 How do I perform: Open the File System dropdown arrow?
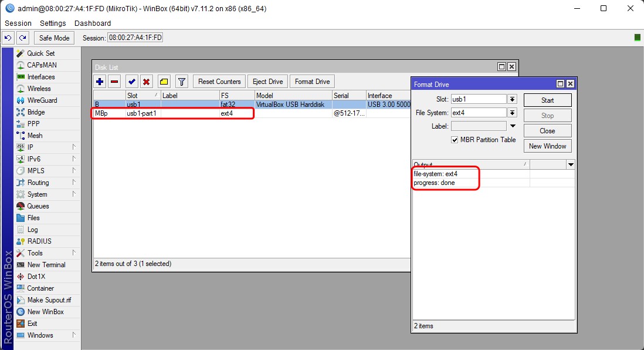pos(512,113)
